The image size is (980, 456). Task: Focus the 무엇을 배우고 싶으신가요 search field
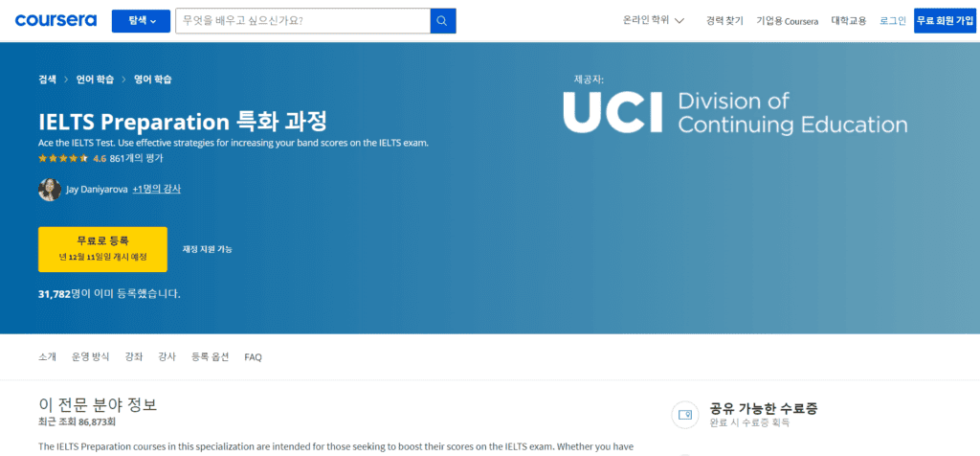pos(302,21)
